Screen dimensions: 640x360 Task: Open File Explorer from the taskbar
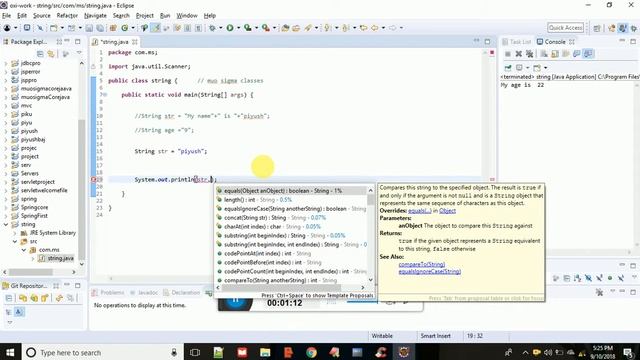click(265, 352)
